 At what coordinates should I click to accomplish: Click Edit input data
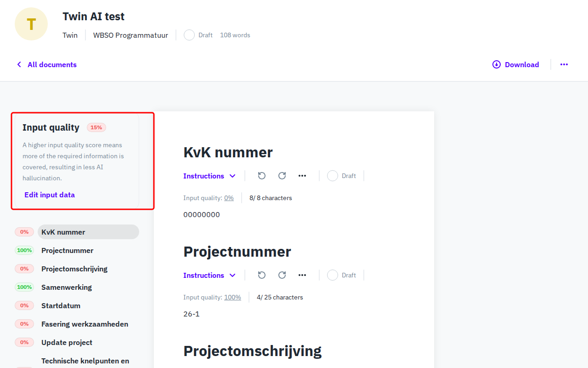click(49, 195)
